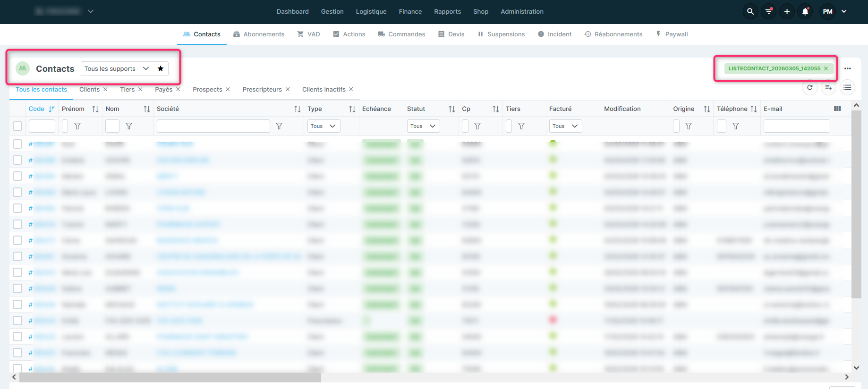
Task: Click the filter icon under Société column
Action: [x=279, y=126]
